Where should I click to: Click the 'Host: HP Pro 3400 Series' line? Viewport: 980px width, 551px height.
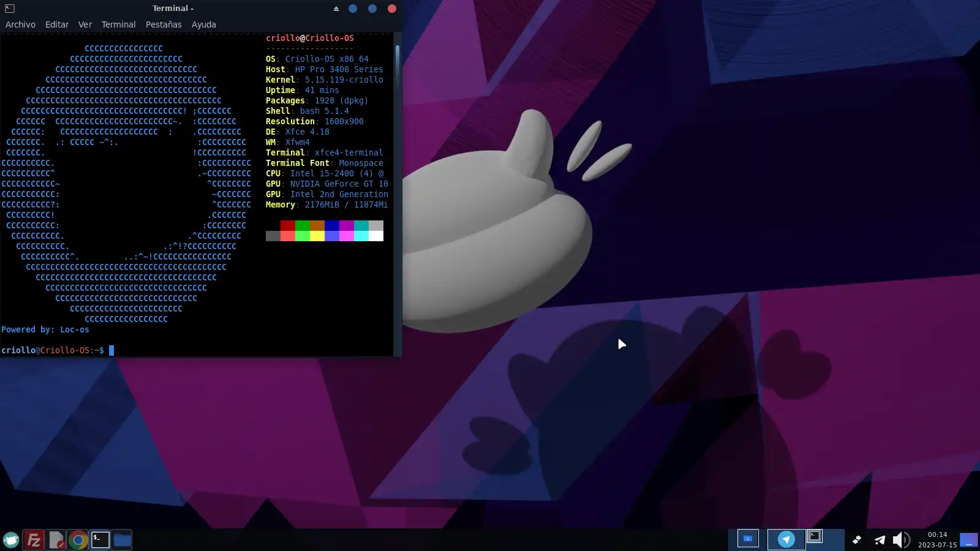(x=325, y=69)
